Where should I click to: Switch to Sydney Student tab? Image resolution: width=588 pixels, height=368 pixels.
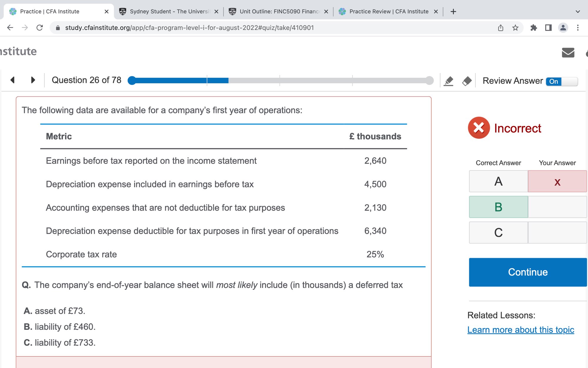pos(169,11)
